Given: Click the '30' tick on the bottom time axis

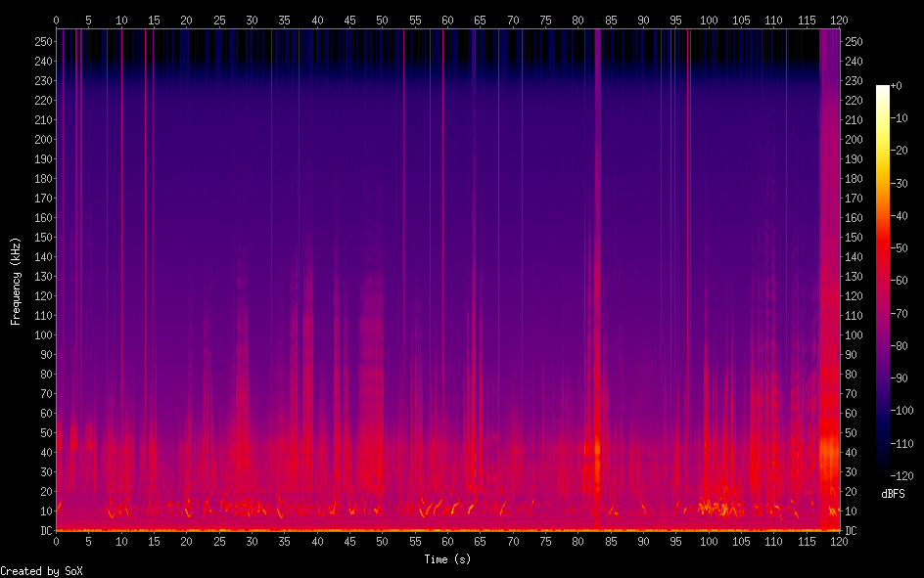Looking at the screenshot, I should click(x=252, y=541).
